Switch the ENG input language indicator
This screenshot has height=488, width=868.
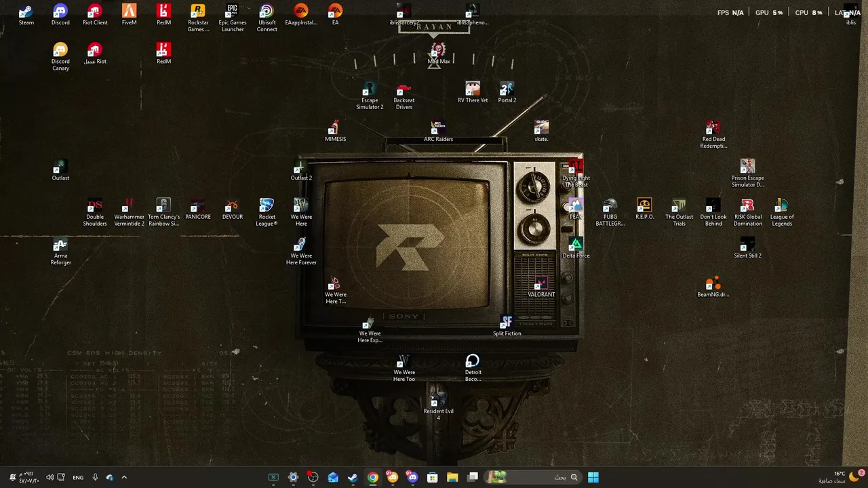coord(78,477)
